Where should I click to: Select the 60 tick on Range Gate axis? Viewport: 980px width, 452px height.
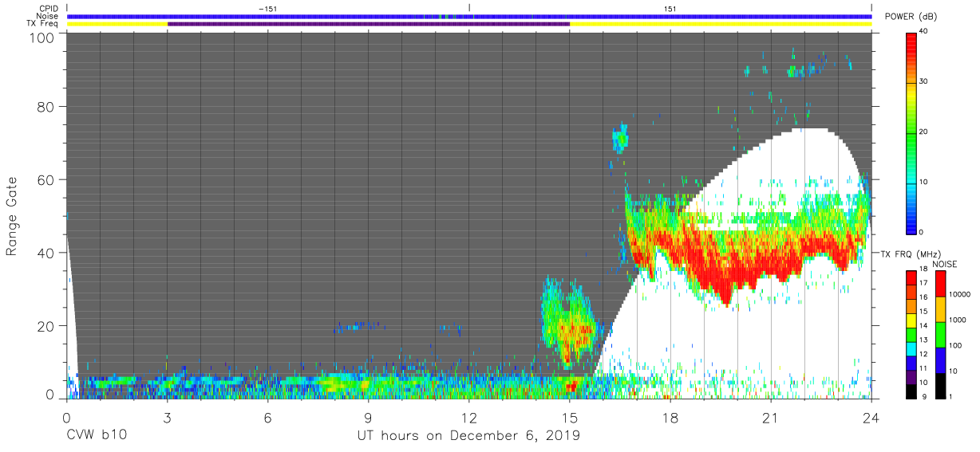(46, 179)
